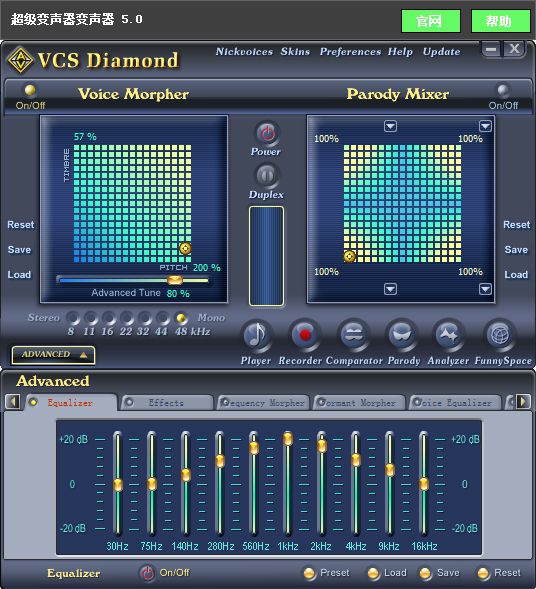
Task: Collapse the ADVANCED panel expander
Action: pyautogui.click(x=53, y=355)
